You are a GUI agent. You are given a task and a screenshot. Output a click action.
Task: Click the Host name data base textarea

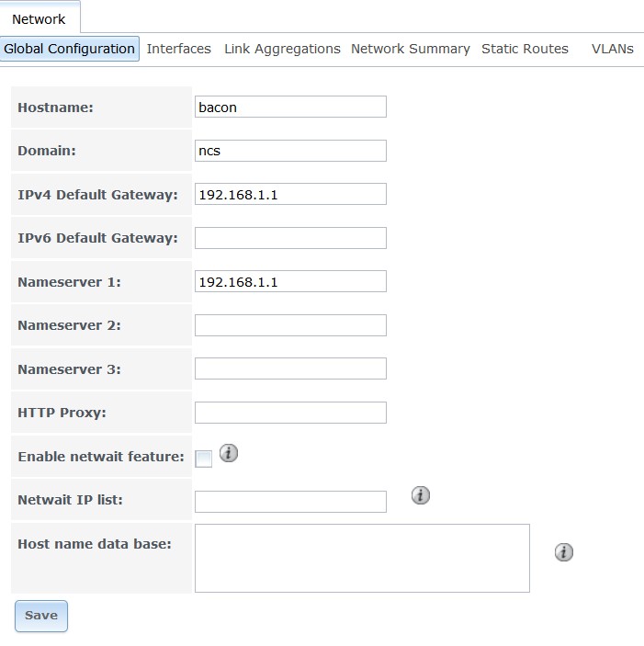362,558
